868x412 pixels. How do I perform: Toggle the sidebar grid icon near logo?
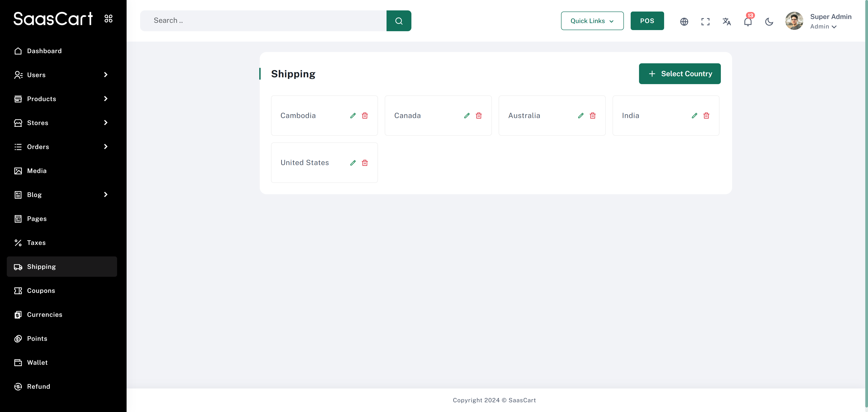pos(108,19)
